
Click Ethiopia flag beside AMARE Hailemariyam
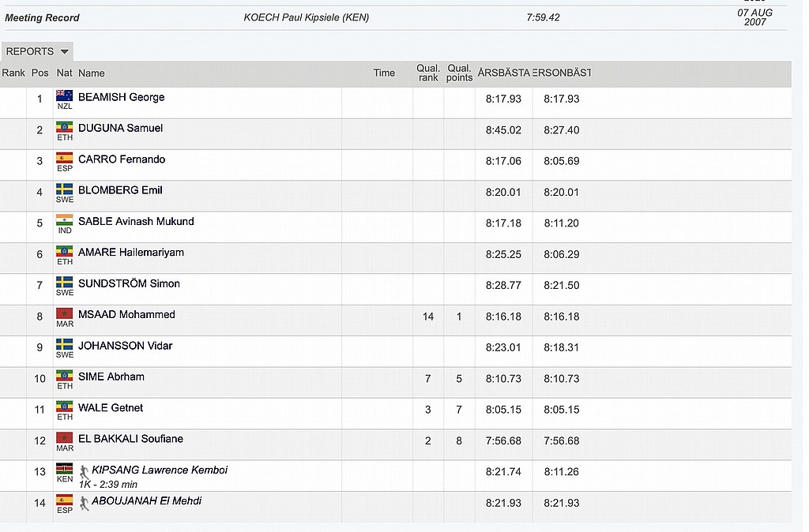(x=65, y=251)
